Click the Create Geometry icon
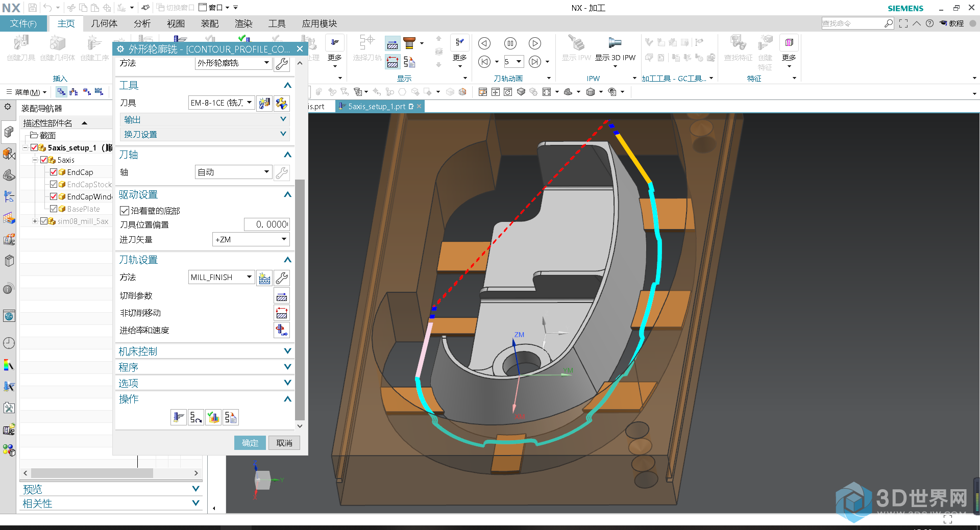Image resolution: width=980 pixels, height=530 pixels. 57,43
